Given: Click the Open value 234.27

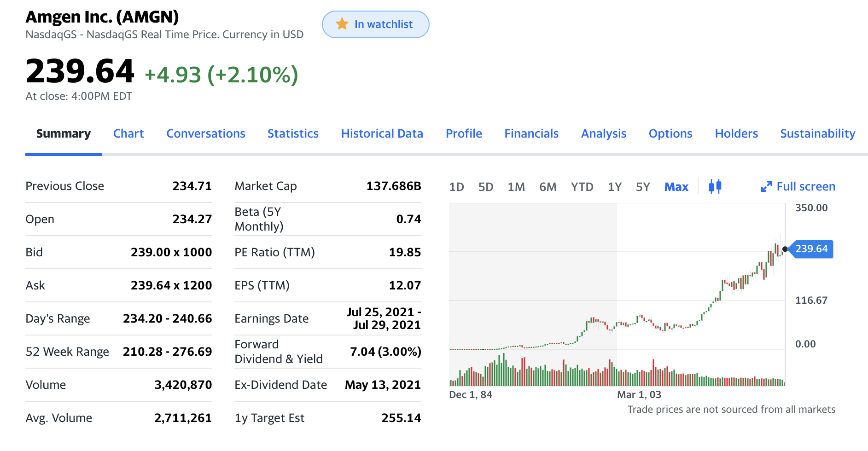Looking at the screenshot, I should 192,219.
